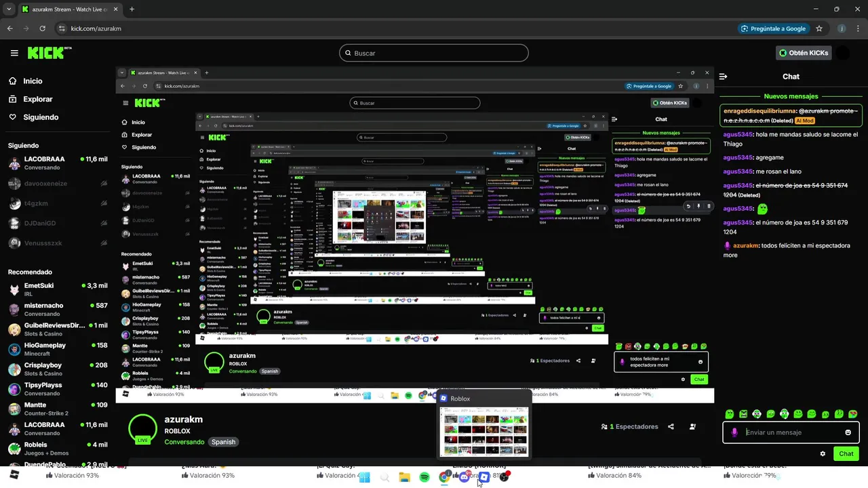Click the azurakm stream video player

coord(415,235)
